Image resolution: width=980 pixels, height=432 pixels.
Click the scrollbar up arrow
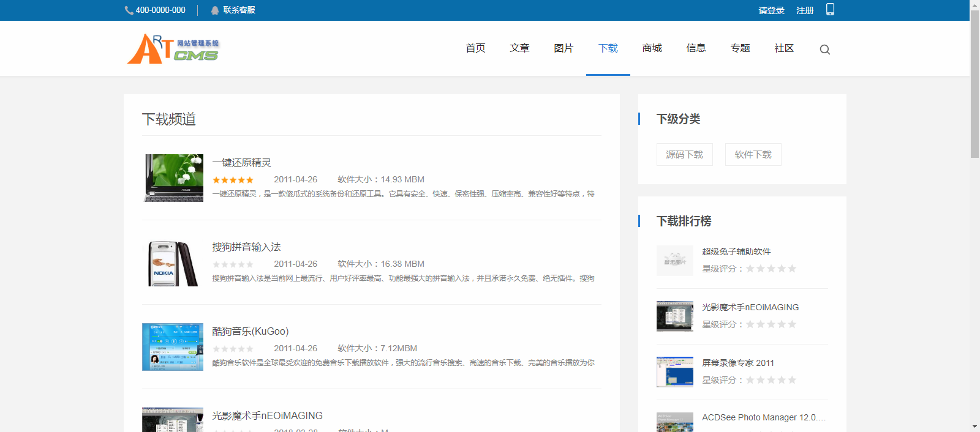coord(974,5)
